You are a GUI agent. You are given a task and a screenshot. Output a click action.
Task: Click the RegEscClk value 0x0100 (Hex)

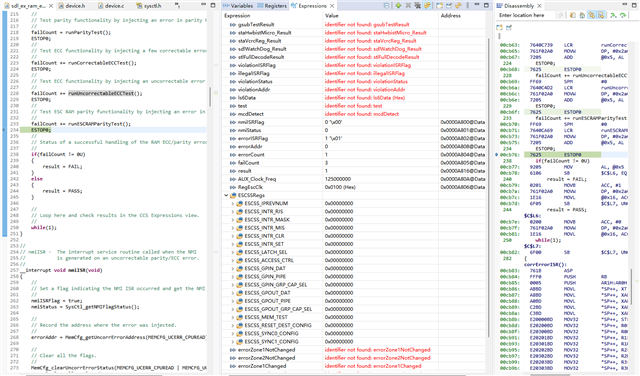pos(340,187)
